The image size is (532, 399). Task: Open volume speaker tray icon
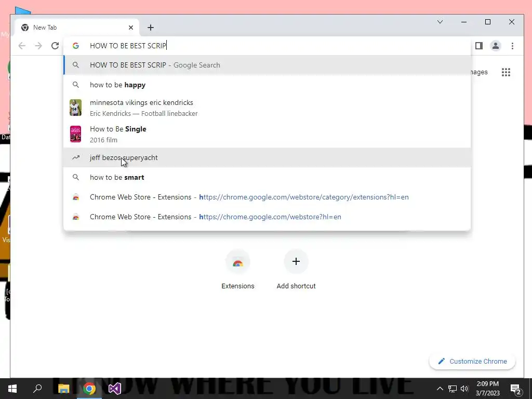[464, 389]
